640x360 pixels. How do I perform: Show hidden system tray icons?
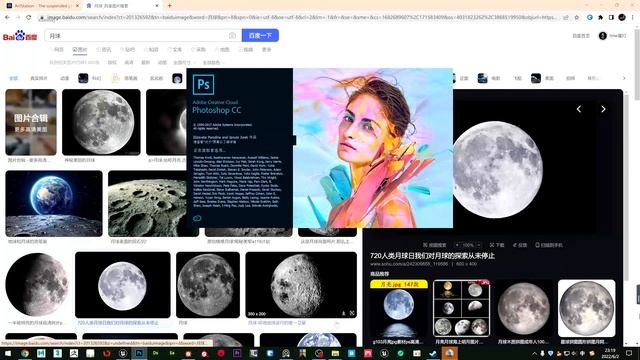coord(534,353)
